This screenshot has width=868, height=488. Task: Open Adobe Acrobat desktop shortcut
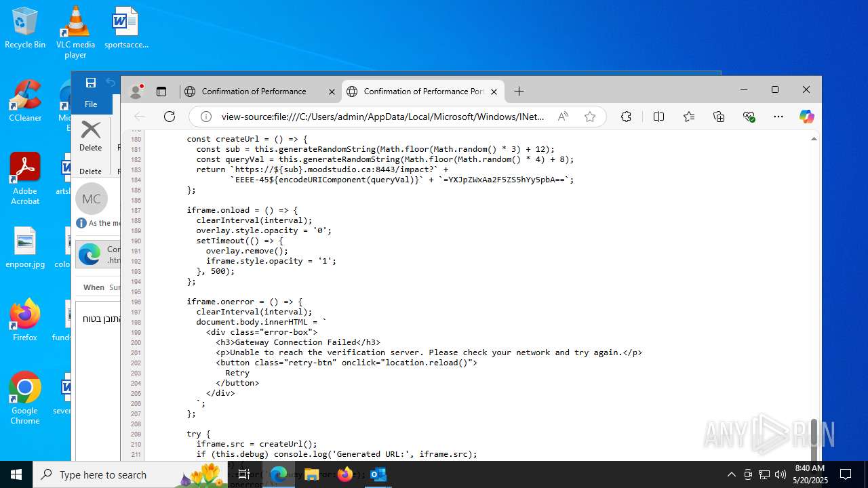25,179
